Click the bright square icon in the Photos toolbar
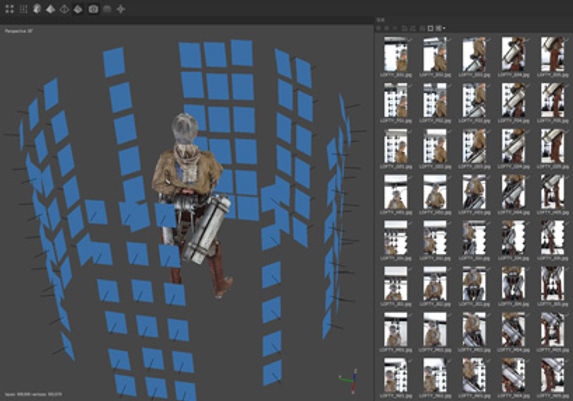Viewport: 573px width, 401px height. point(430,28)
